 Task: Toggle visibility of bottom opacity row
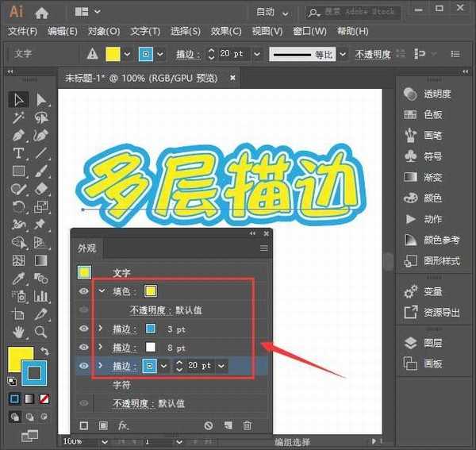(84, 403)
